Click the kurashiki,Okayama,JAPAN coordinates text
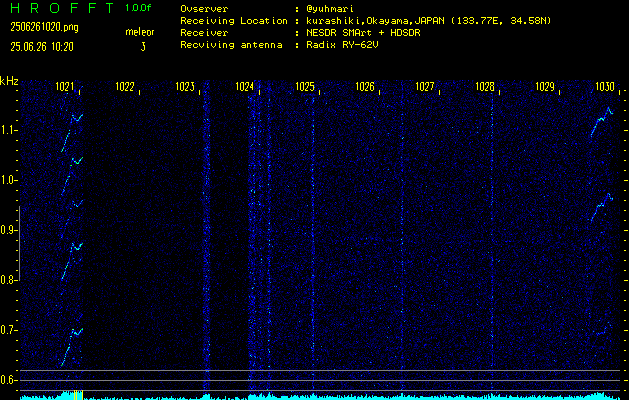Image resolution: width=629 pixels, height=400 pixels. (x=428, y=21)
